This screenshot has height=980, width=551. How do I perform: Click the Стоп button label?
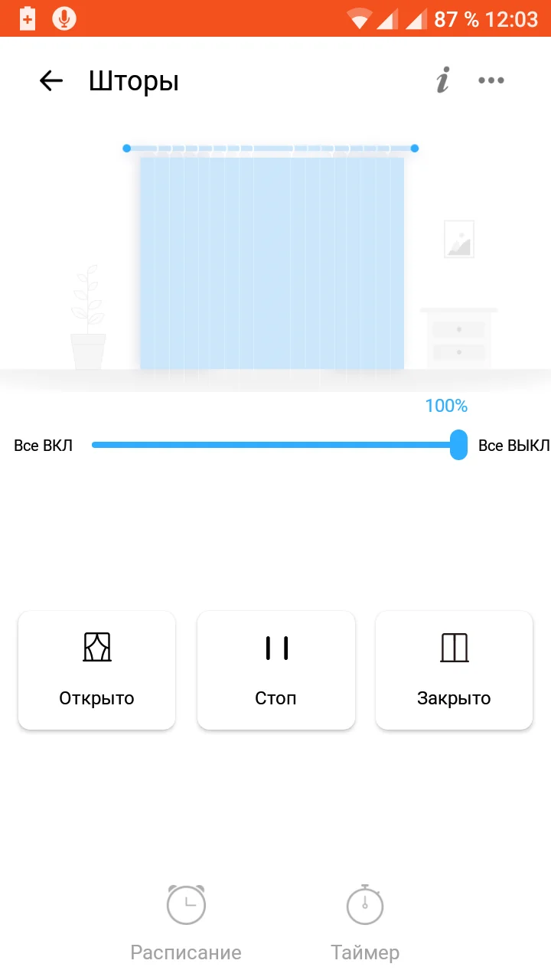point(276,698)
